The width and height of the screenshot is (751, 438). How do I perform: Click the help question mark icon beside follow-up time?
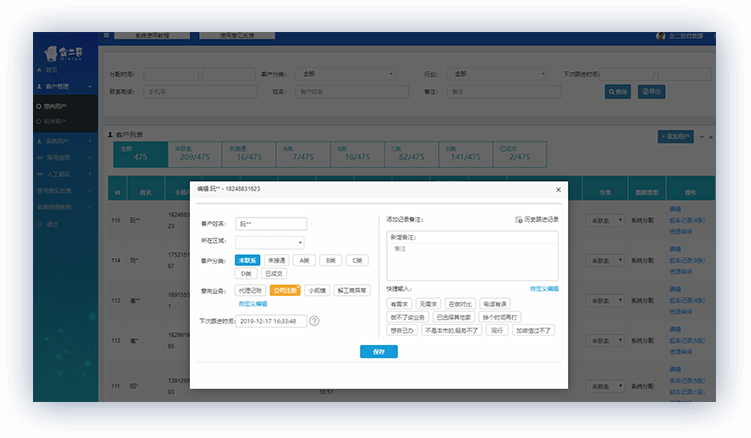(x=314, y=321)
